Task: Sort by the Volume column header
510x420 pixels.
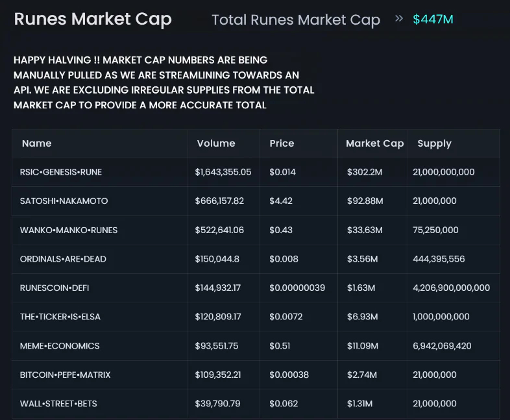Action: [216, 143]
